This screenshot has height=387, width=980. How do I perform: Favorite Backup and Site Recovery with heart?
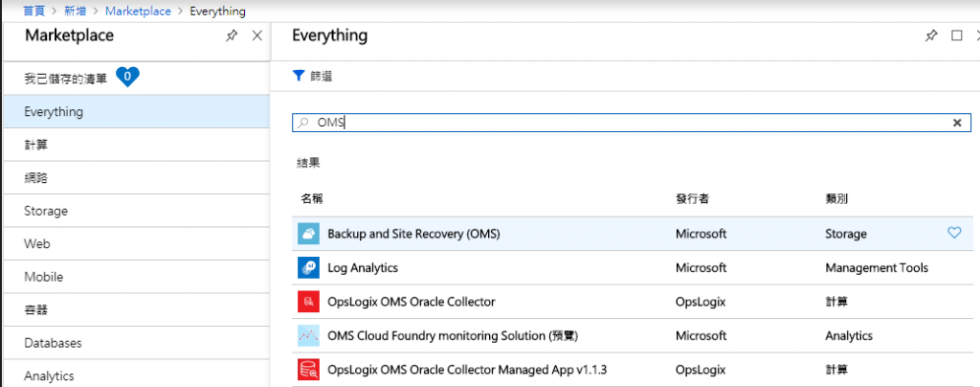click(954, 233)
